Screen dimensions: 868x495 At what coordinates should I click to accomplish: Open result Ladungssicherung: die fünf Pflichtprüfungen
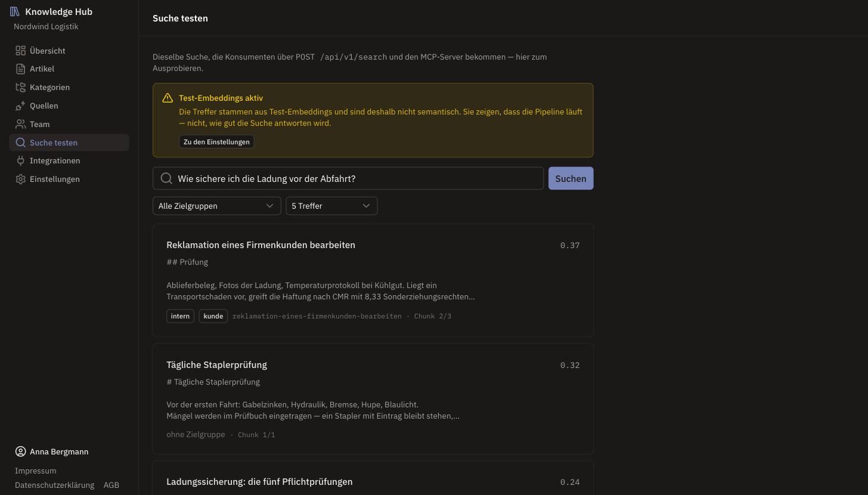[x=259, y=482]
